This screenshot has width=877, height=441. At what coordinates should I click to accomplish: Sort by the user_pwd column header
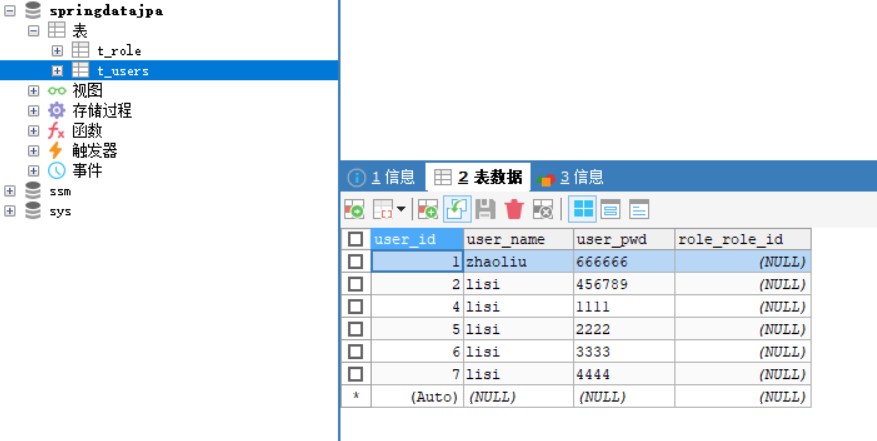tap(624, 239)
